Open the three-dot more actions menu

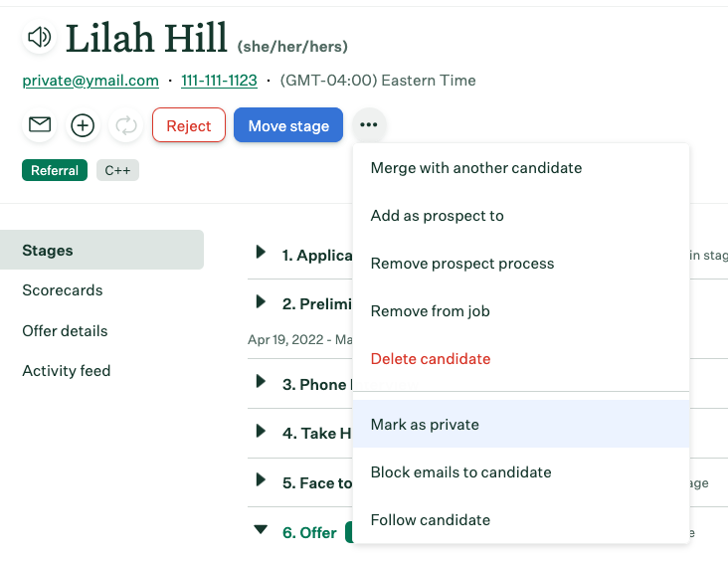pos(369,125)
